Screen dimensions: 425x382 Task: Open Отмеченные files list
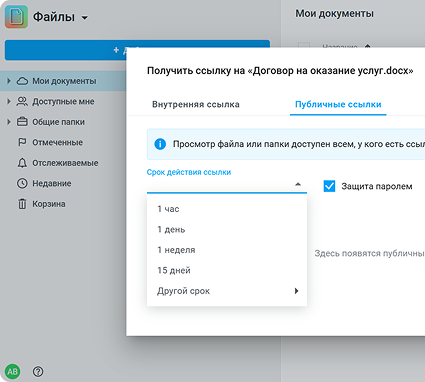[x=57, y=142]
